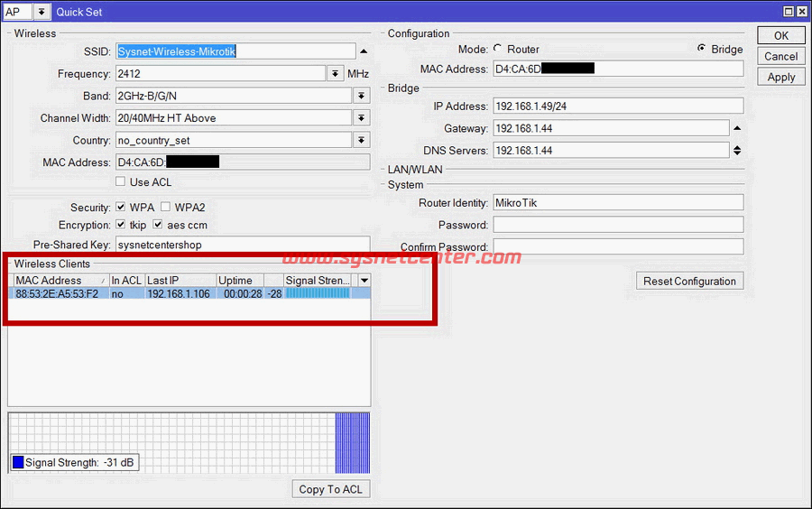Click the client IP 192.168.1.106 cell
The width and height of the screenshot is (812, 509).
(x=179, y=293)
